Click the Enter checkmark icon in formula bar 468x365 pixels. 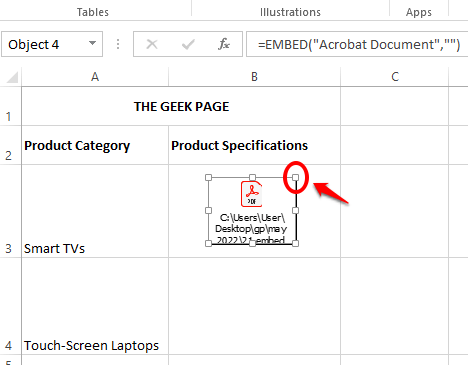tap(188, 44)
